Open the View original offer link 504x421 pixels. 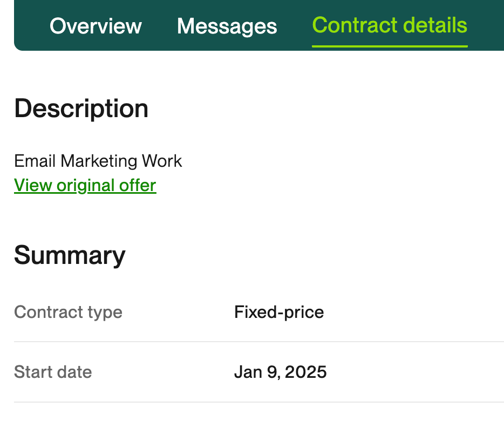point(85,185)
